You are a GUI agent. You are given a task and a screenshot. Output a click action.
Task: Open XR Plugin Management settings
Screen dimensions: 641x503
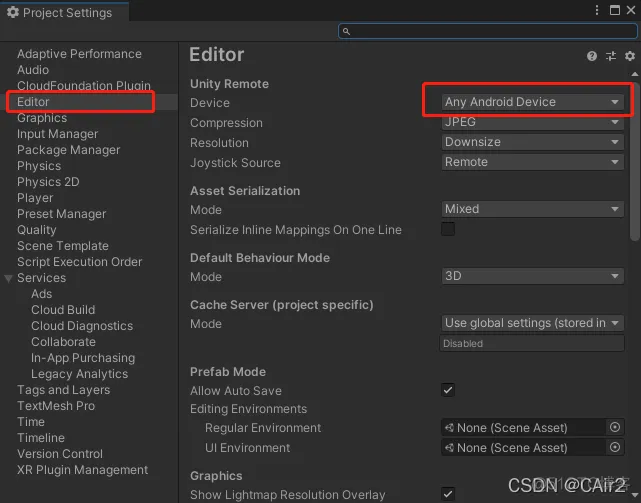(83, 469)
